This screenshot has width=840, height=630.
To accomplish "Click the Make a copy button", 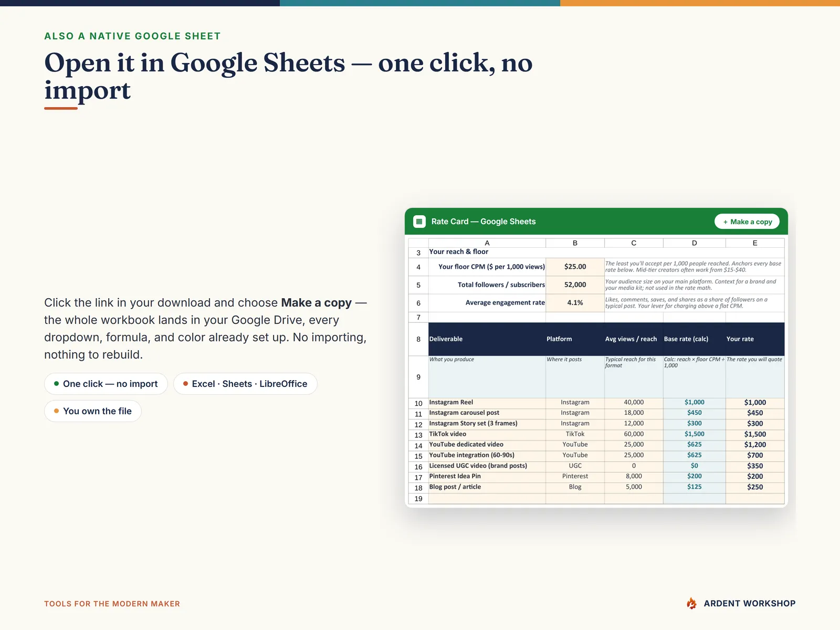I will 747,222.
